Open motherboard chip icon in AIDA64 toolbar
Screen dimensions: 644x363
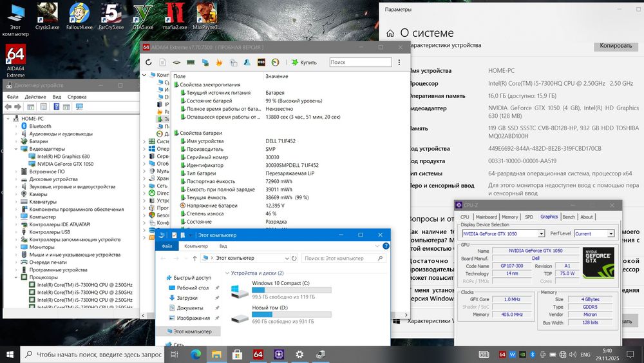(176, 63)
